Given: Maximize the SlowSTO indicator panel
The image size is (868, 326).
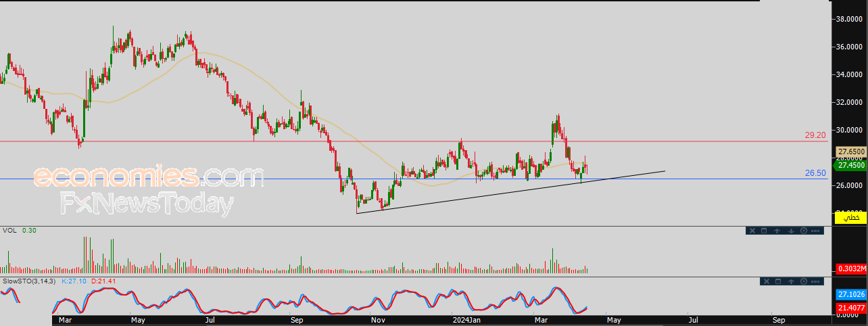Looking at the screenshot, I should [778, 281].
